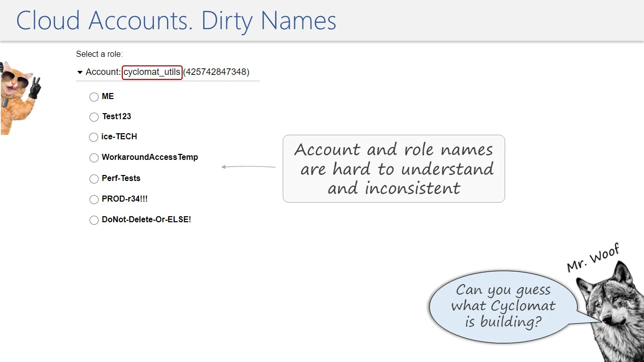Select the WorkaroundAccessTemp radio button
The image size is (644, 362).
pyautogui.click(x=94, y=158)
